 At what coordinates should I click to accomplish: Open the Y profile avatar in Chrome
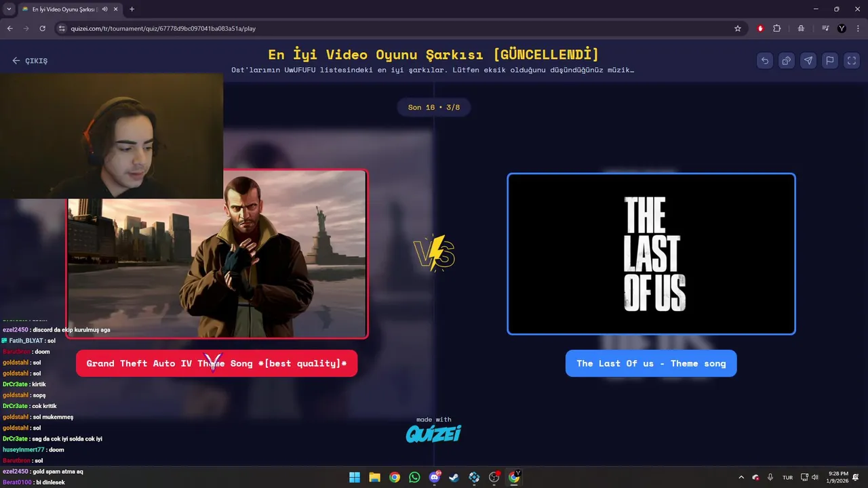point(842,28)
